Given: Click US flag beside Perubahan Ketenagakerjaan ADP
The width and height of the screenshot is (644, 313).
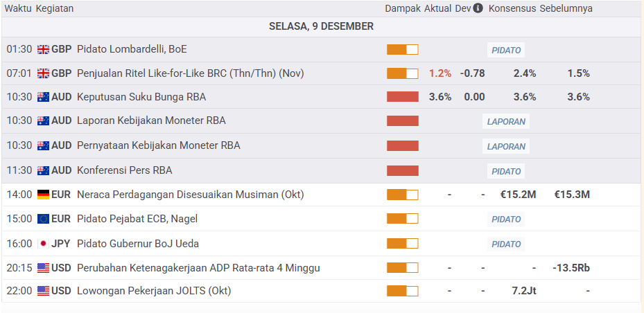Looking at the screenshot, I should 43,268.
